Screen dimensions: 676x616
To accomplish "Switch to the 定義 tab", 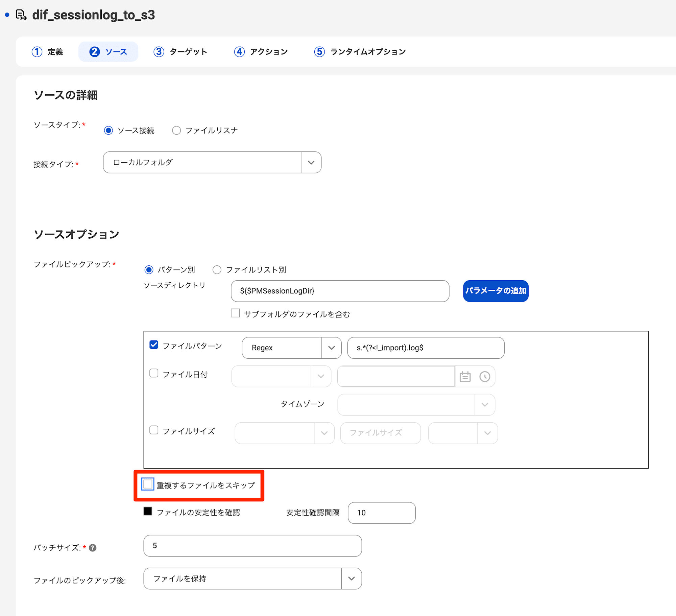I will [47, 52].
